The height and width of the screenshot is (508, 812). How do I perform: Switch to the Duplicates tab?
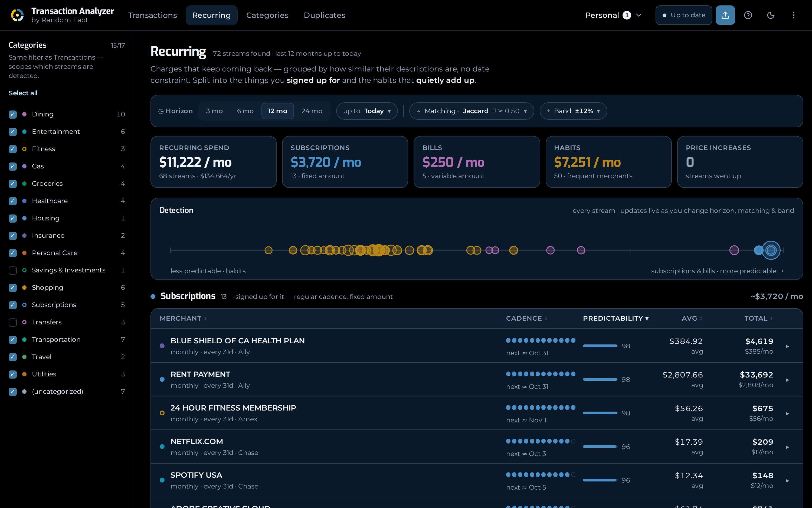click(325, 15)
